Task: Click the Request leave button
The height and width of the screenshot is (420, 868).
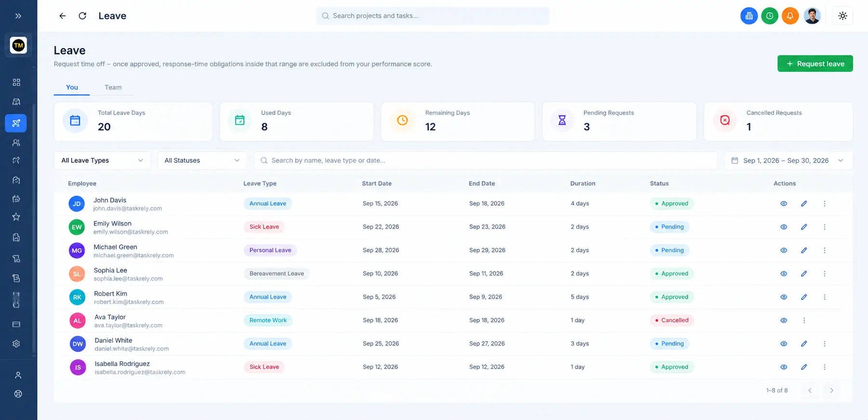Action: [x=815, y=64]
